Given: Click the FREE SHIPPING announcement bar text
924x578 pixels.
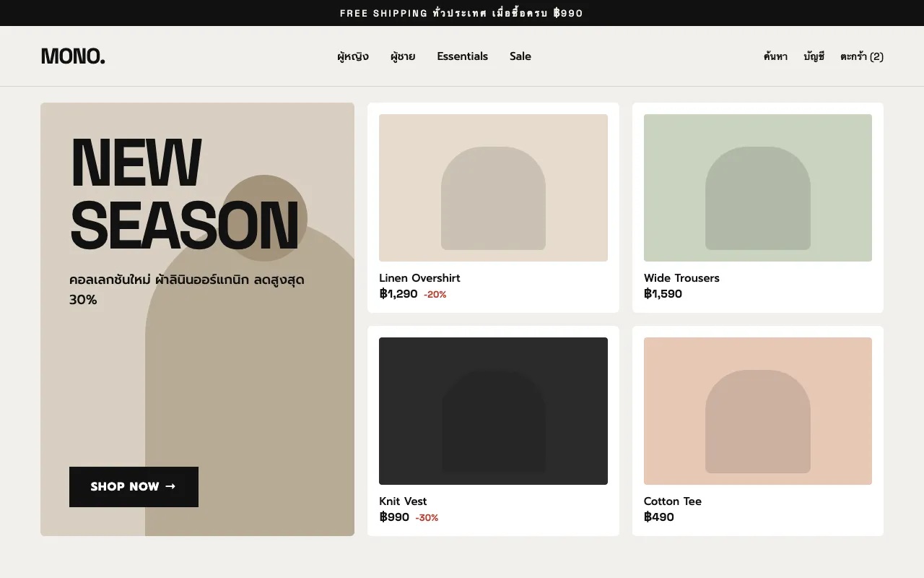Looking at the screenshot, I should coord(461,13).
